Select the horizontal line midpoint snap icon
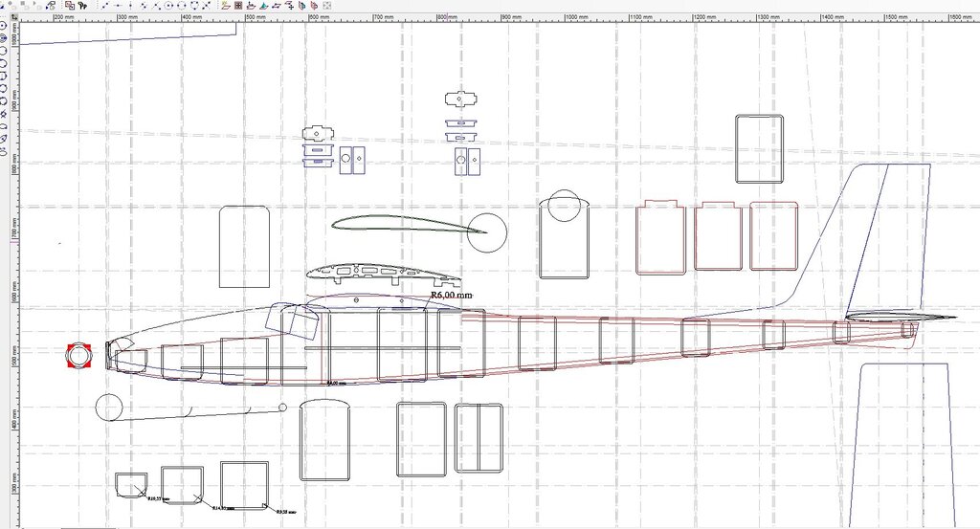980x529 pixels. click(118, 5)
